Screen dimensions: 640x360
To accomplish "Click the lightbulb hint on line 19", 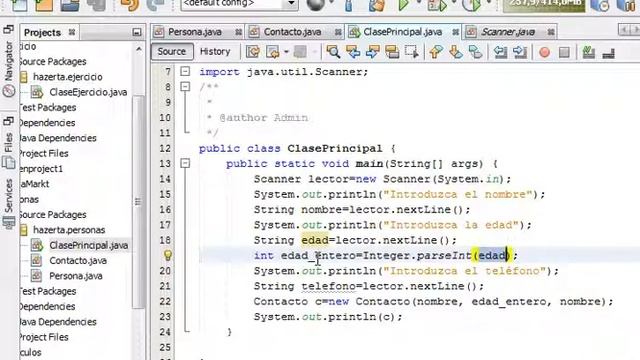I will tap(168, 255).
